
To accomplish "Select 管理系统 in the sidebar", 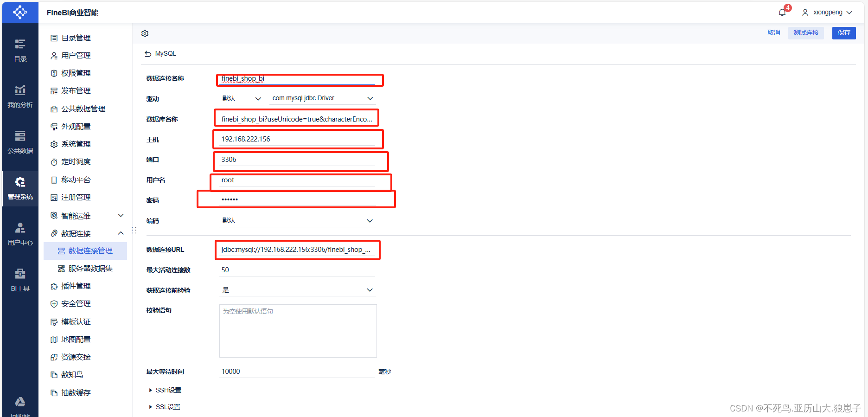I will point(20,188).
